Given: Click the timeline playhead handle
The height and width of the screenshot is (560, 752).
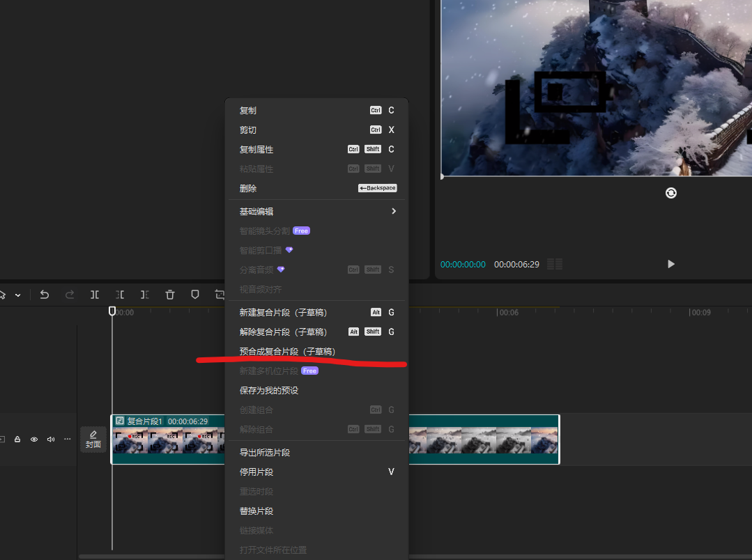Looking at the screenshot, I should click(x=112, y=311).
